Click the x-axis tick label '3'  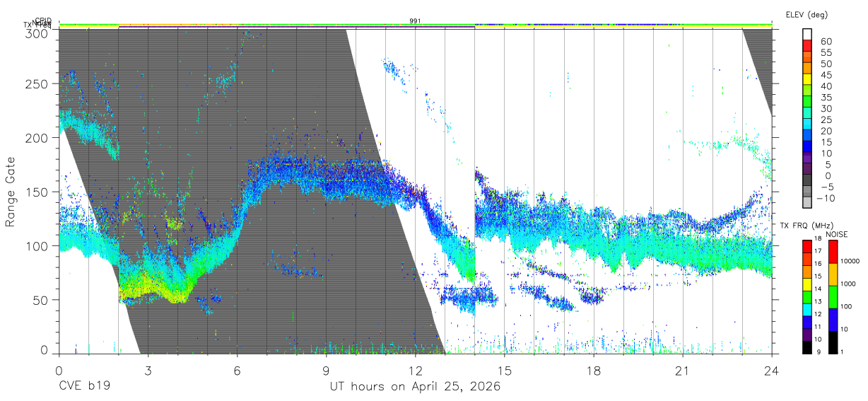[148, 371]
